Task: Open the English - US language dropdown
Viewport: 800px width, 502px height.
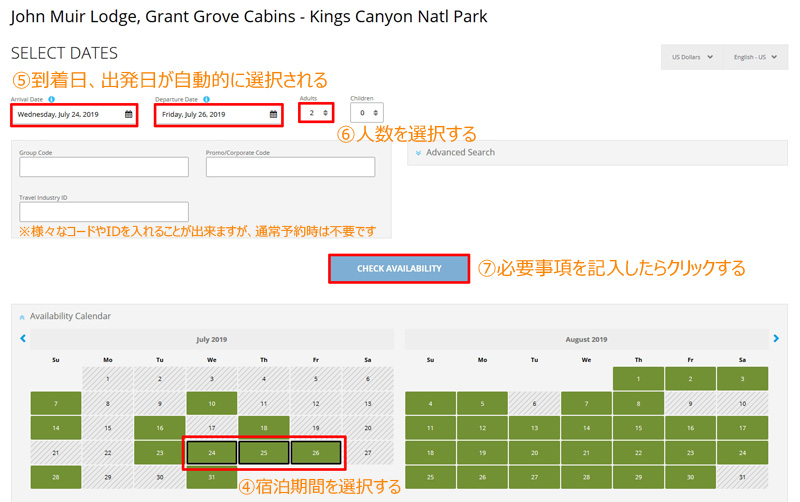Action: coord(756,57)
